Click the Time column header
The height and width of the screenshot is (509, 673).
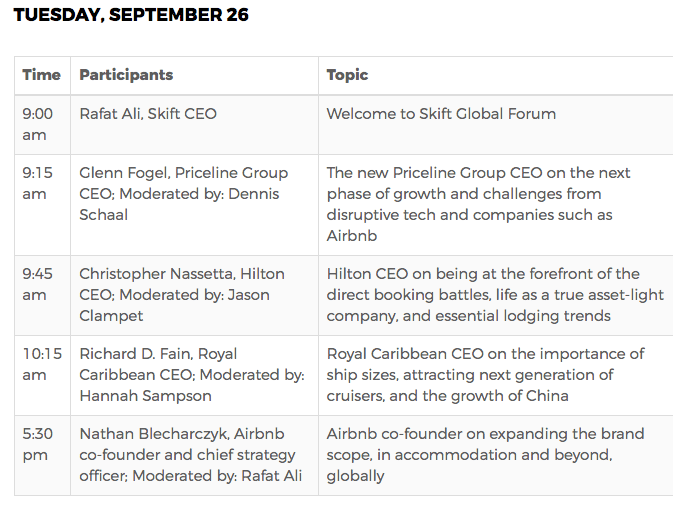pyautogui.click(x=41, y=75)
